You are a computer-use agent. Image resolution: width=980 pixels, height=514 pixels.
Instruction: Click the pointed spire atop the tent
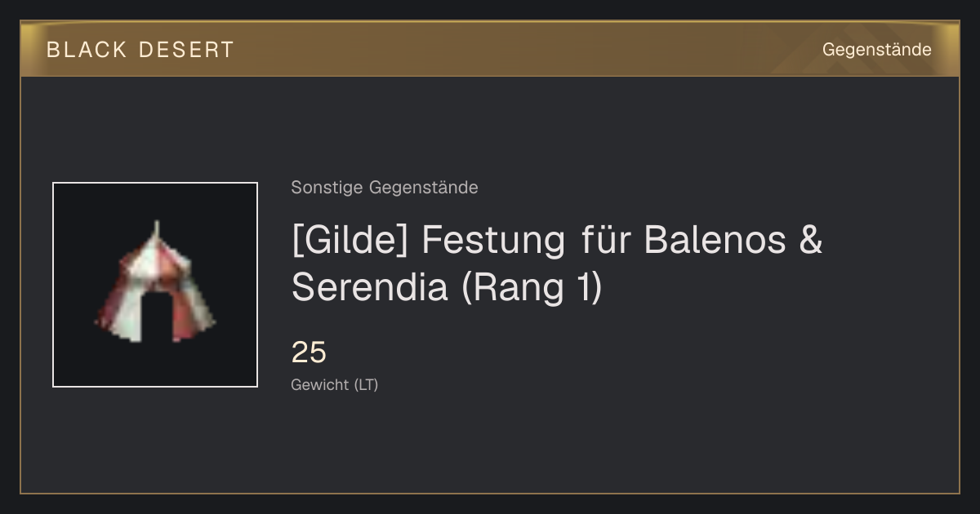pos(156,228)
